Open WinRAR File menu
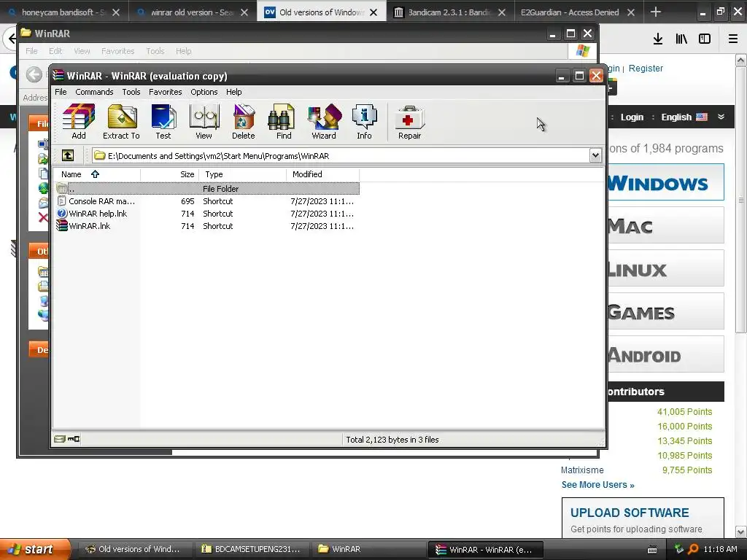Viewport: 747px width, 560px height. [61, 92]
